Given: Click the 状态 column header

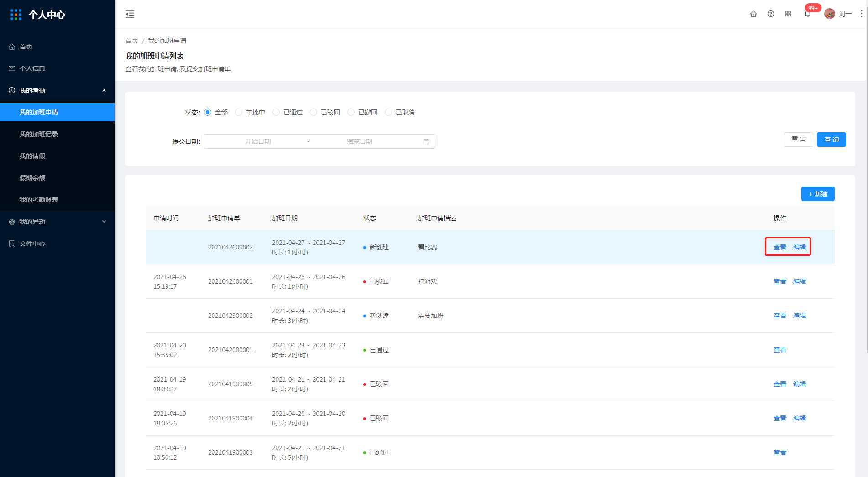Looking at the screenshot, I should (370, 218).
